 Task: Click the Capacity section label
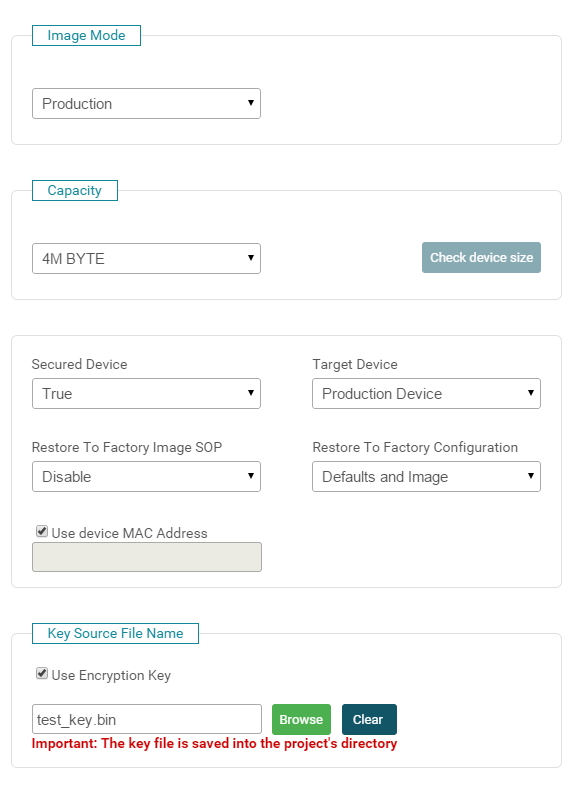[x=74, y=190]
